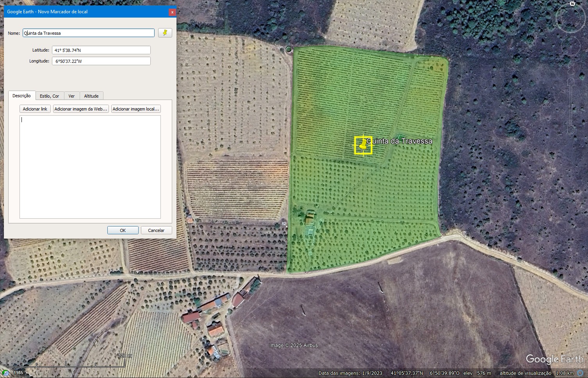This screenshot has width=588, height=378.
Task: Click the Longitude input field
Action: (x=101, y=61)
